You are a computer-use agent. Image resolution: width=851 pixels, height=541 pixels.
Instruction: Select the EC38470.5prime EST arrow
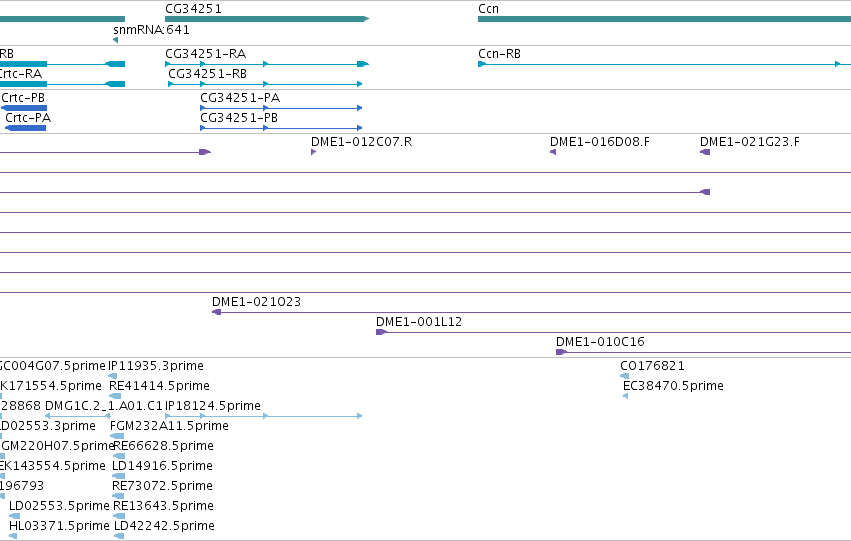coord(626,396)
